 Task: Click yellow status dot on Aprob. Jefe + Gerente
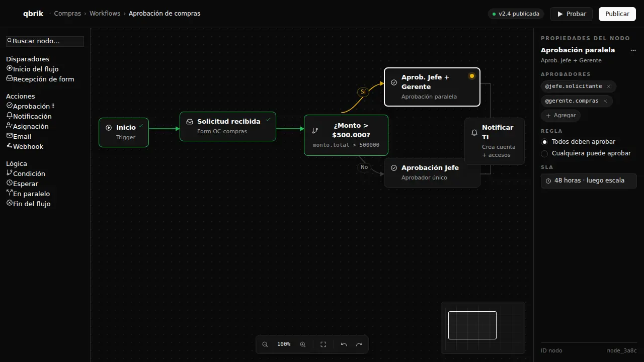coord(471,76)
